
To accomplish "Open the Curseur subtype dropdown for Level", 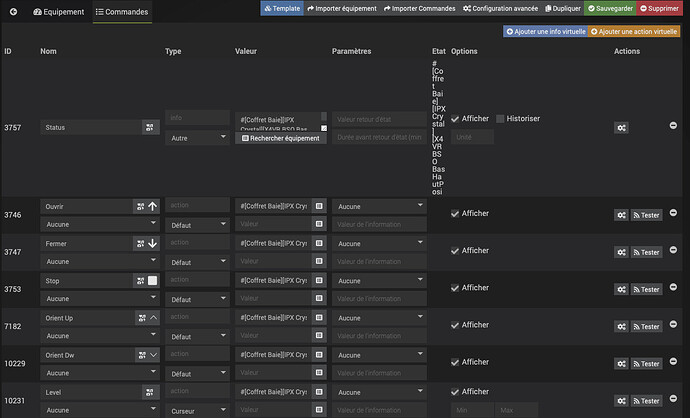I will coord(197,411).
